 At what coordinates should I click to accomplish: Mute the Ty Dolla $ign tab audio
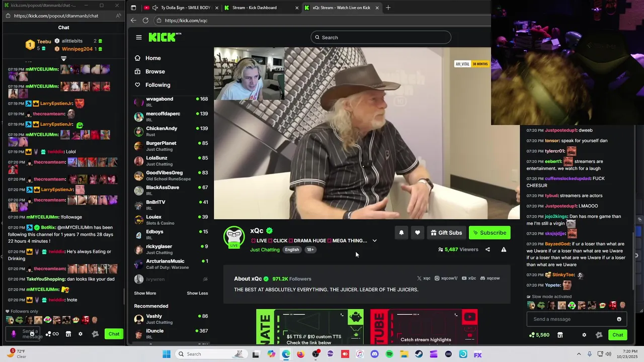point(155,8)
